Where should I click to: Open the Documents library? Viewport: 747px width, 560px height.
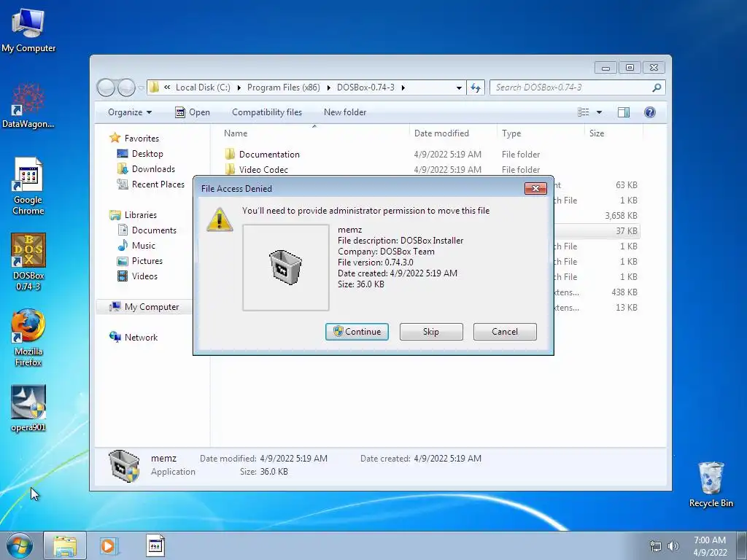pyautogui.click(x=147, y=230)
